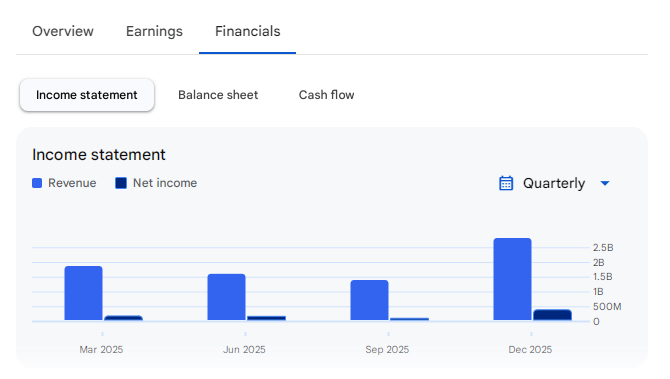
Task: Click the 1B axis value
Action: [x=598, y=292]
